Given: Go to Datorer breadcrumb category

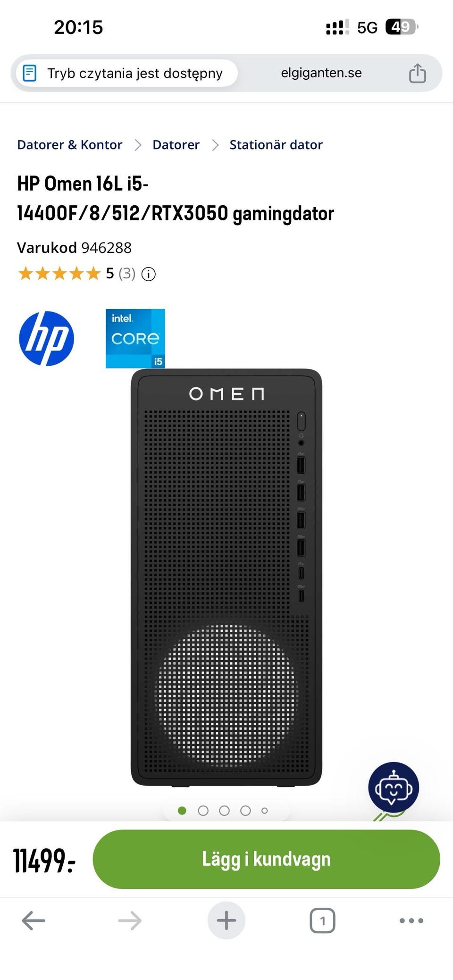Looking at the screenshot, I should click(x=176, y=145).
